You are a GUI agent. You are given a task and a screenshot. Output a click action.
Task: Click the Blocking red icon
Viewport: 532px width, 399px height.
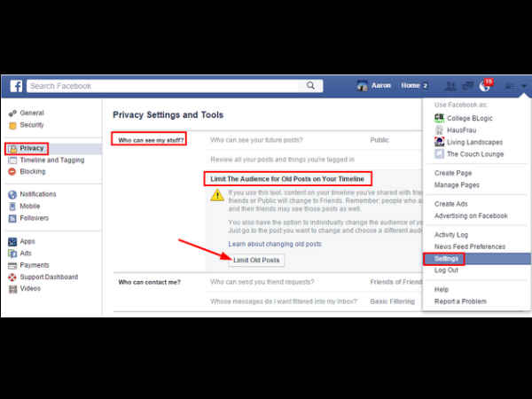click(12, 172)
